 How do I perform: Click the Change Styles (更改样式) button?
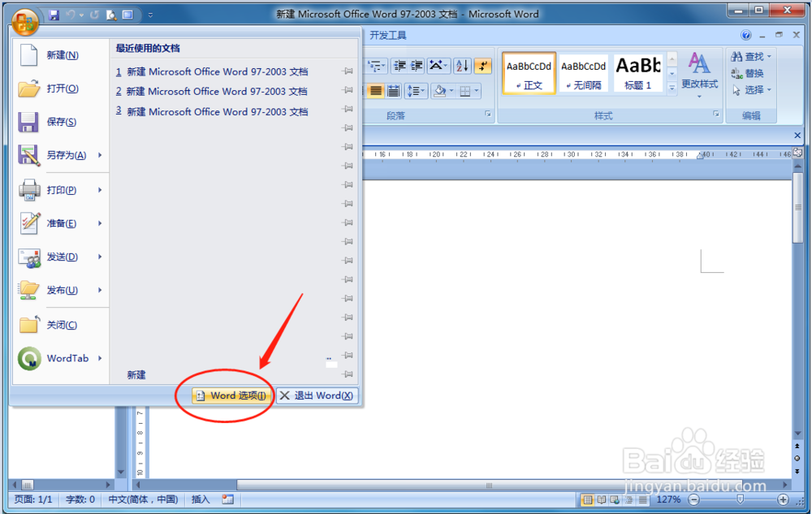pos(699,75)
